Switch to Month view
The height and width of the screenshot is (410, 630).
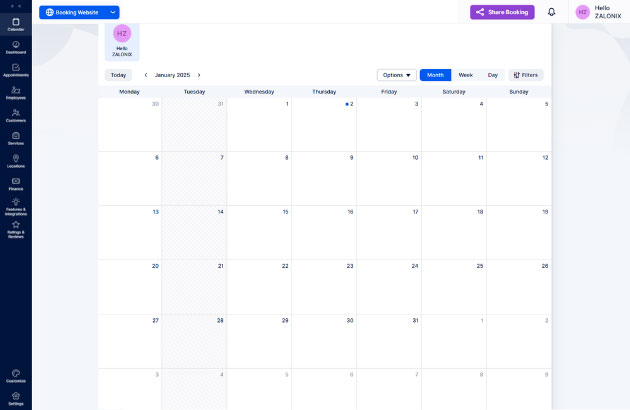[435, 75]
